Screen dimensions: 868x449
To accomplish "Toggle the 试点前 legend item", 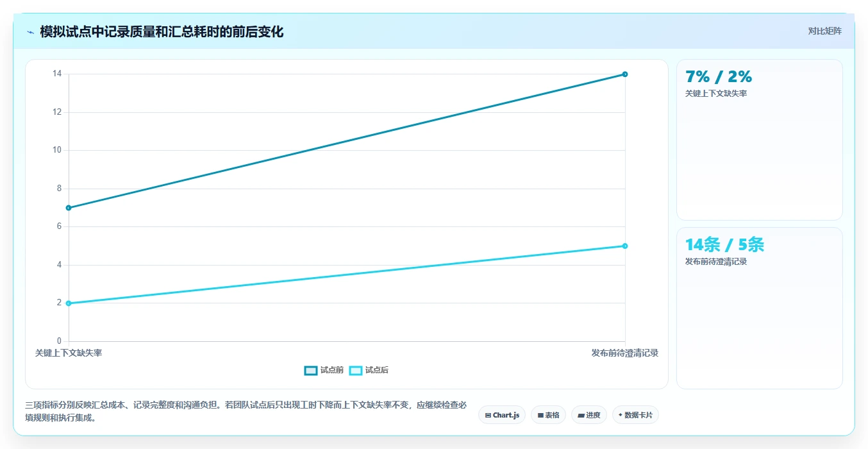I will (324, 370).
